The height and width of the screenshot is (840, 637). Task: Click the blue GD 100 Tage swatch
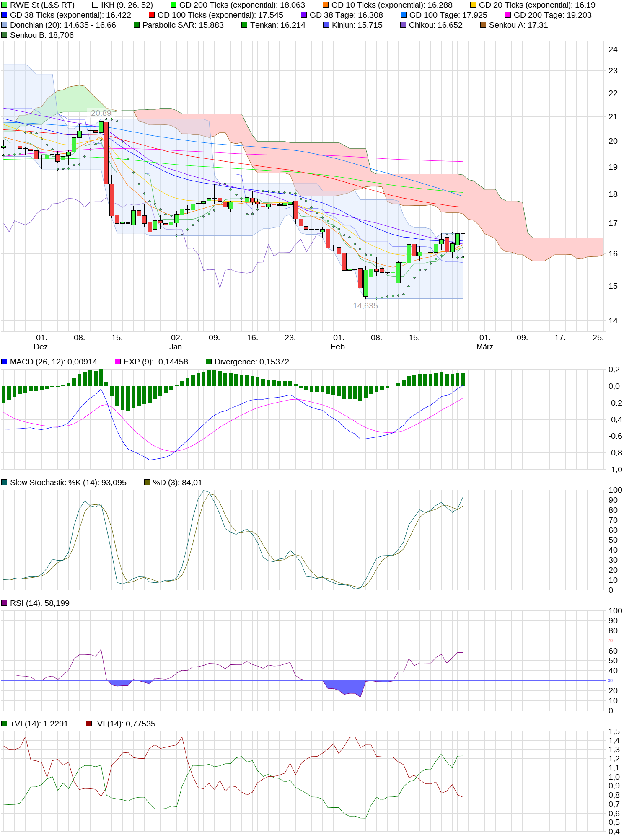(404, 15)
